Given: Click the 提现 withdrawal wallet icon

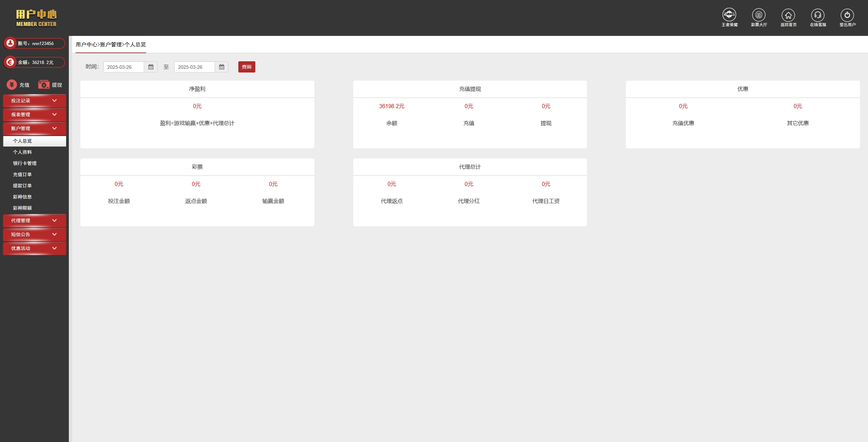Looking at the screenshot, I should tap(44, 85).
